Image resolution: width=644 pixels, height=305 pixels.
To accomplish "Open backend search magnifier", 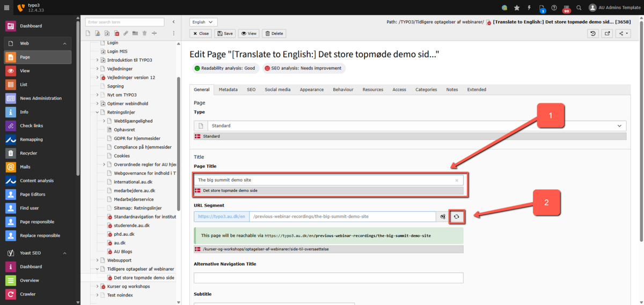I will click(579, 8).
